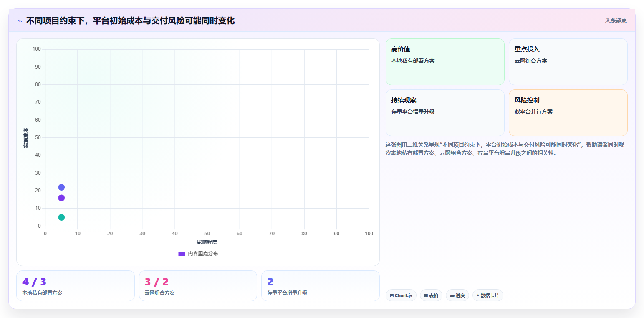The image size is (644, 318).
Task: Click the lightning icon beside the title
Action: tap(20, 21)
